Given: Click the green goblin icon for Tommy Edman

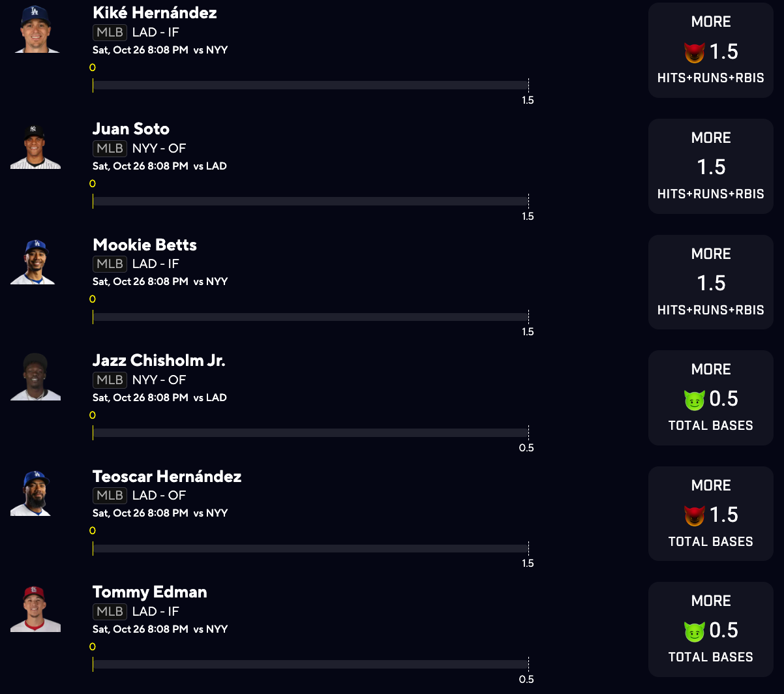Looking at the screenshot, I should pos(695,631).
